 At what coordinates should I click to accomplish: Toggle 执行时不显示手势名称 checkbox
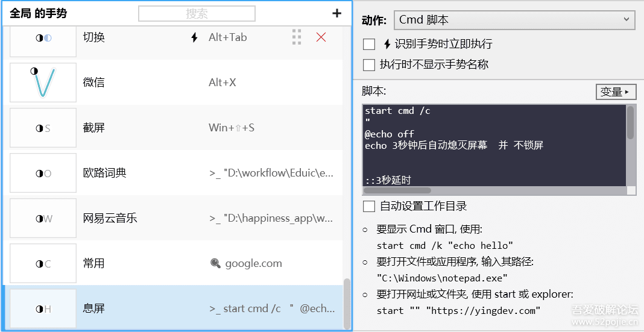click(369, 64)
